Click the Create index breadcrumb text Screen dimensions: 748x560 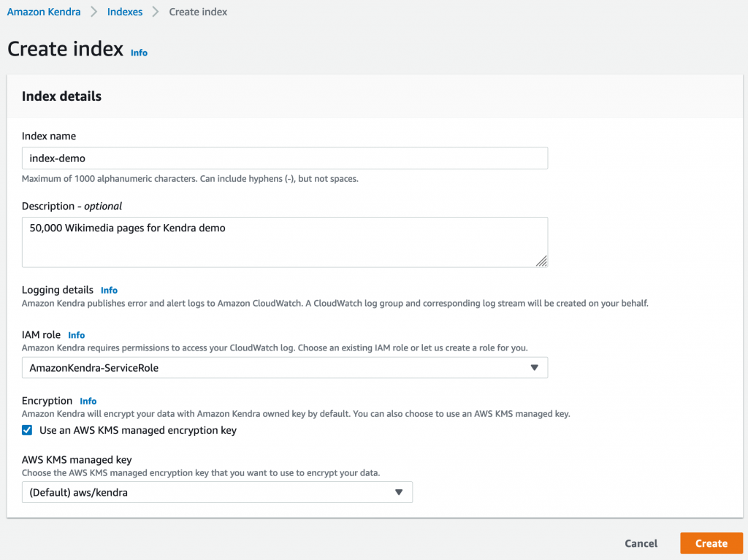pos(198,12)
